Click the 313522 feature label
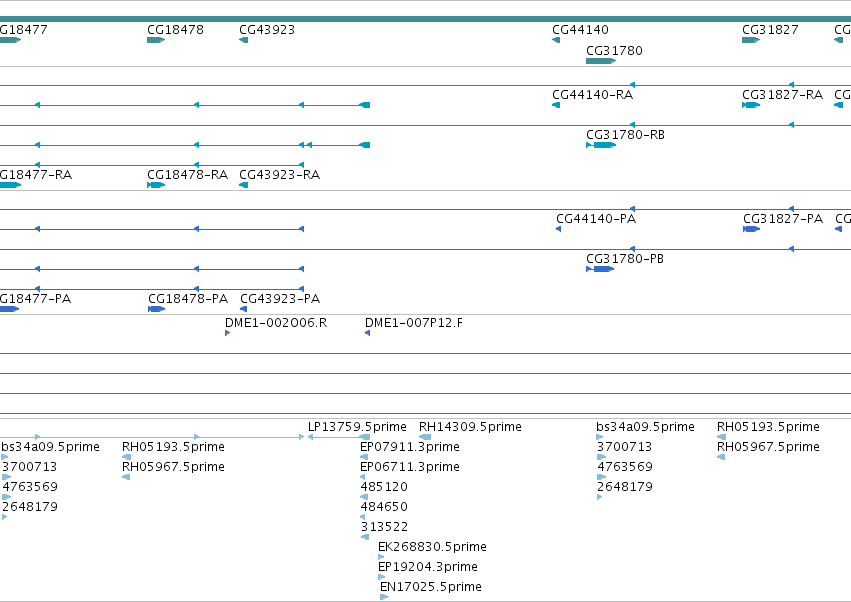The height and width of the screenshot is (602, 851). coord(384,527)
